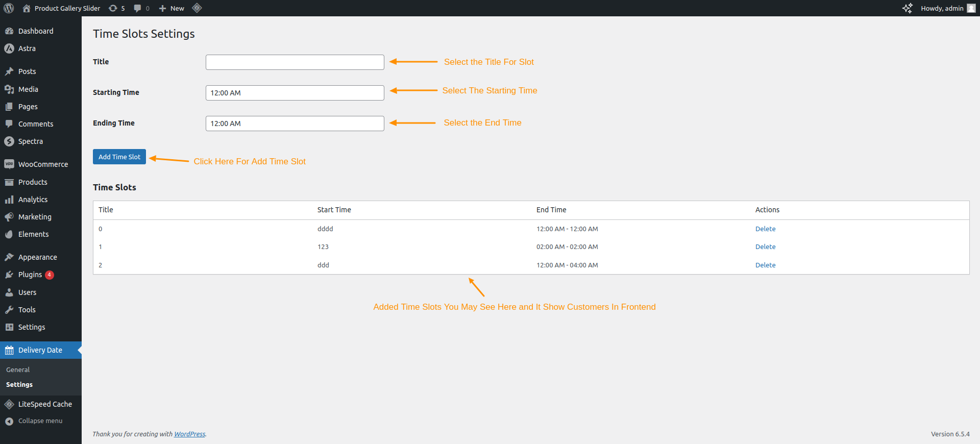Click the Media icon in sidebar
980x444 pixels.
tap(9, 89)
